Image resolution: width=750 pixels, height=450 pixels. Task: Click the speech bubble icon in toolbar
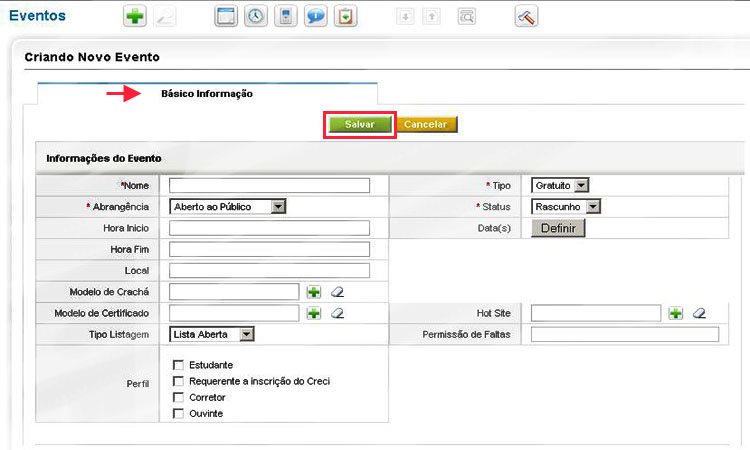316,17
